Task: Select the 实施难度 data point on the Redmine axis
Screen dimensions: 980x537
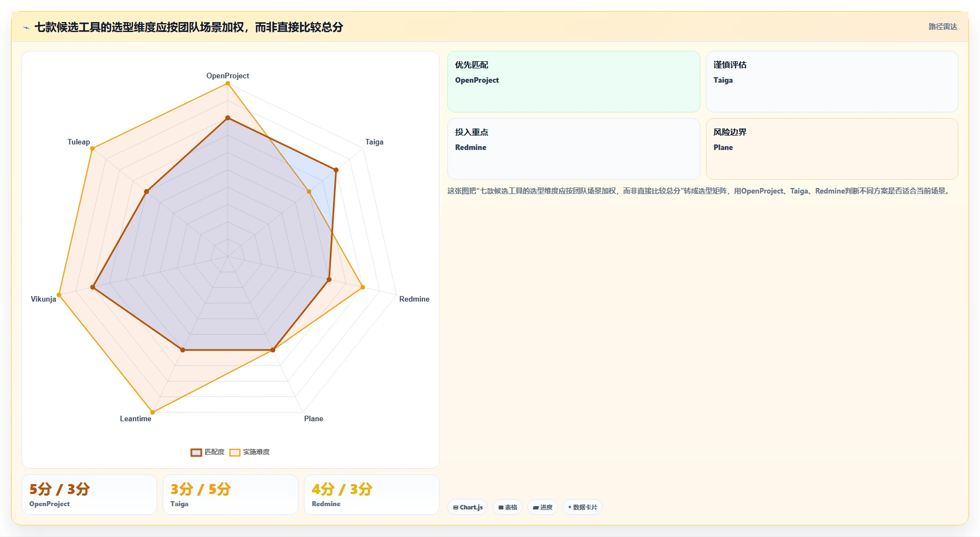Action: [362, 287]
